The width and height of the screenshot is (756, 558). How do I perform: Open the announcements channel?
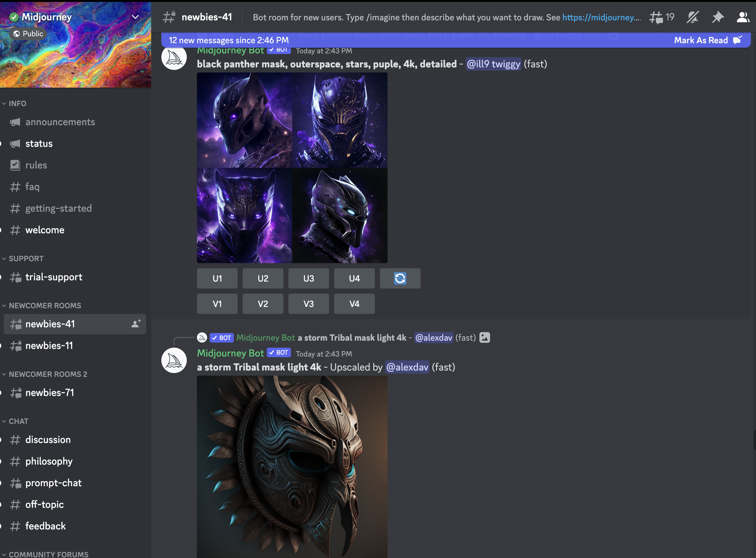coord(75,122)
